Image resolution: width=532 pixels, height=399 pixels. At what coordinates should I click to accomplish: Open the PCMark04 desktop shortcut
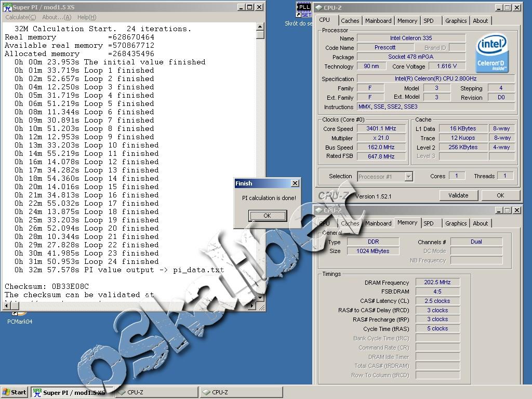20,318
